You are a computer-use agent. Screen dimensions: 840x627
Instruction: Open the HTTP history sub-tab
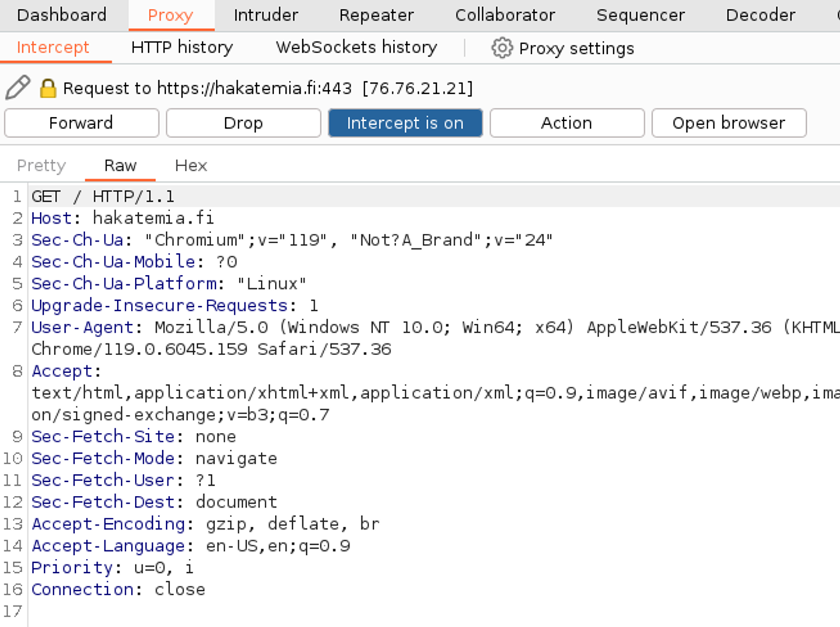(x=182, y=47)
